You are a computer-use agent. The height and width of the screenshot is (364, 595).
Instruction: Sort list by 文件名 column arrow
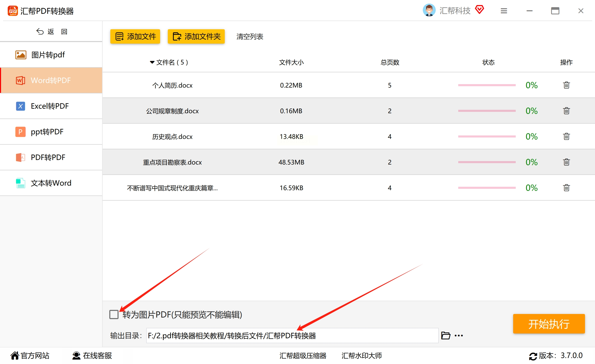coord(152,62)
